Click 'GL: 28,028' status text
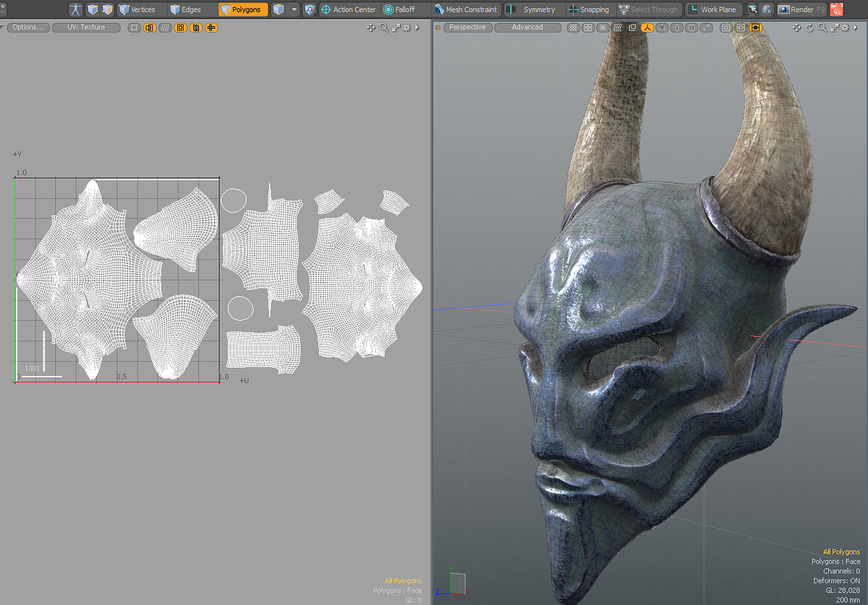Image resolution: width=868 pixels, height=605 pixels. point(843,590)
